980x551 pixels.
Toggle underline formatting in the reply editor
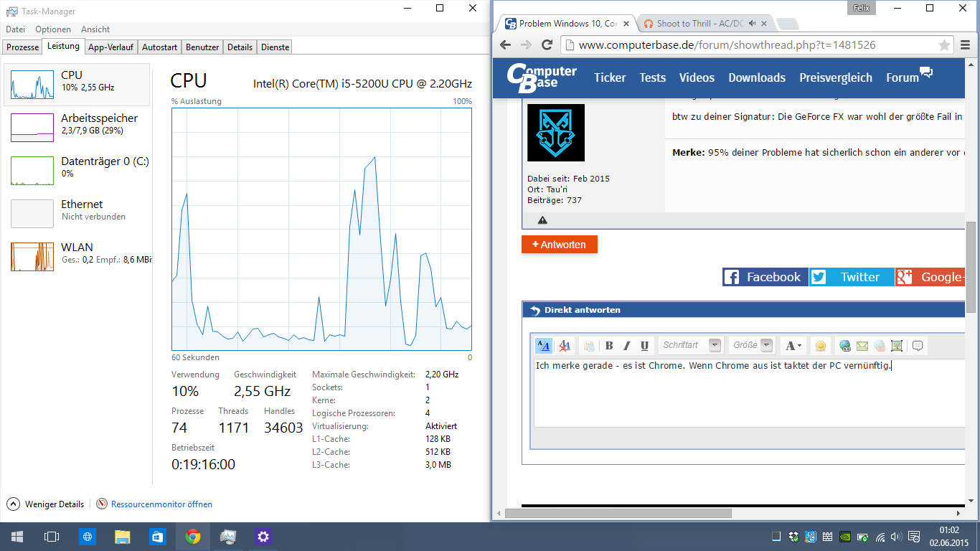pyautogui.click(x=644, y=346)
